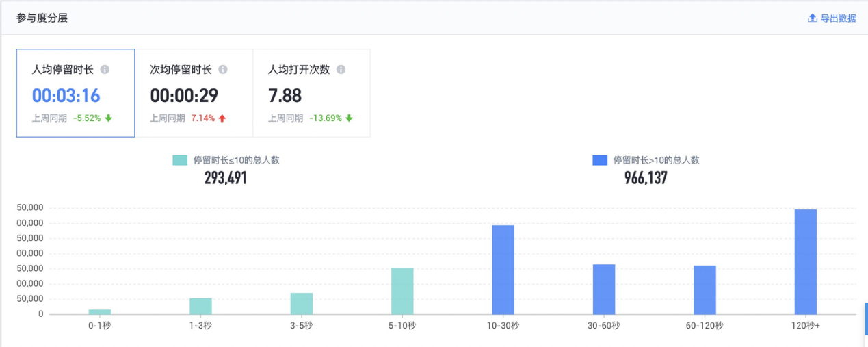
Task: Click the 120秒+ blue bar
Action: pyautogui.click(x=806, y=261)
